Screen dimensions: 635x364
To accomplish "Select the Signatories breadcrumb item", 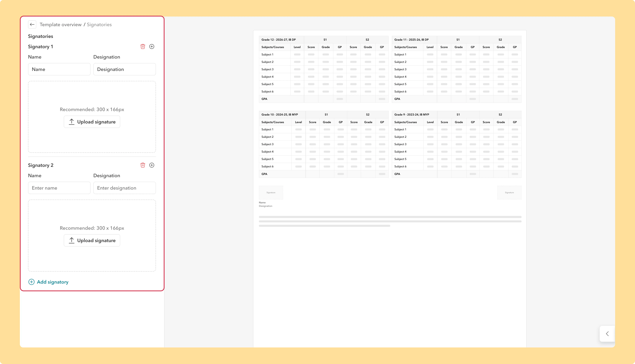I will click(99, 24).
